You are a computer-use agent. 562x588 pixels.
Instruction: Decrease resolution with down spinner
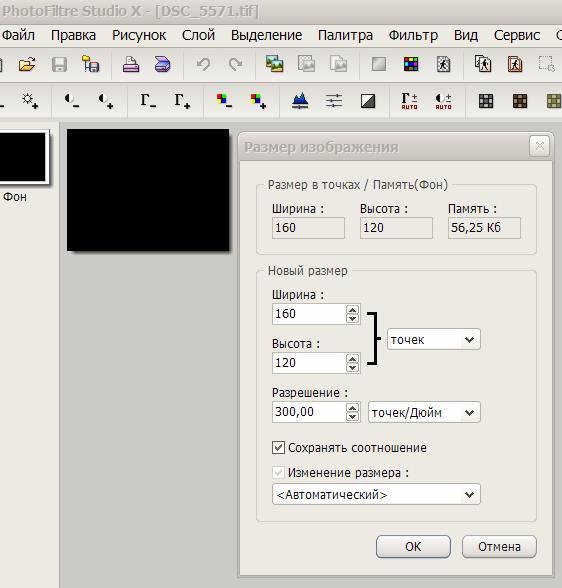(352, 417)
